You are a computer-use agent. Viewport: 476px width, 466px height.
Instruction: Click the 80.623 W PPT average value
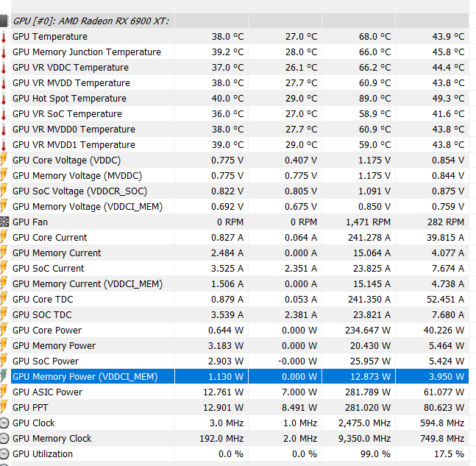(444, 407)
